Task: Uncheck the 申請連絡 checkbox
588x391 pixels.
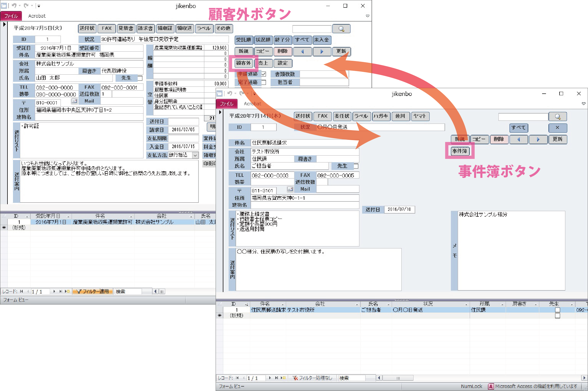Action: (x=264, y=74)
